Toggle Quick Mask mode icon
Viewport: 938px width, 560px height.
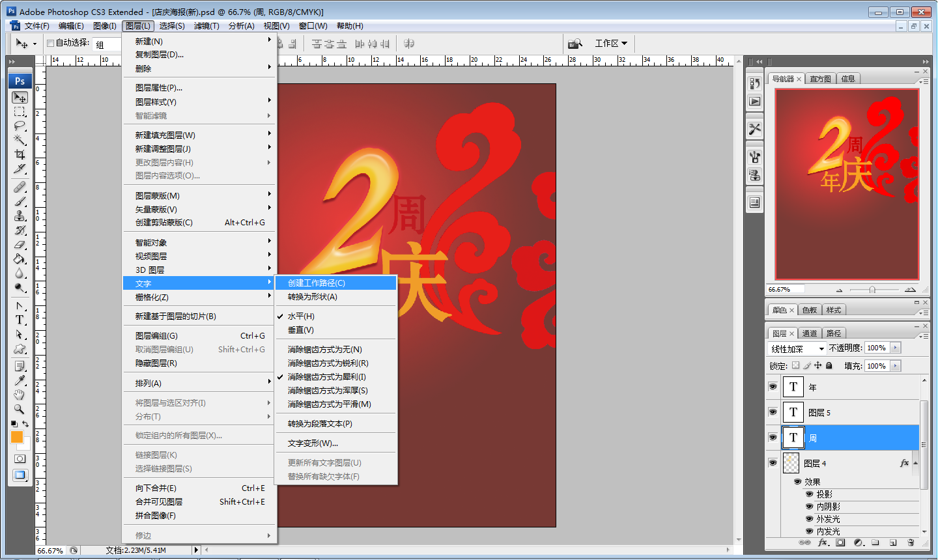point(20,458)
